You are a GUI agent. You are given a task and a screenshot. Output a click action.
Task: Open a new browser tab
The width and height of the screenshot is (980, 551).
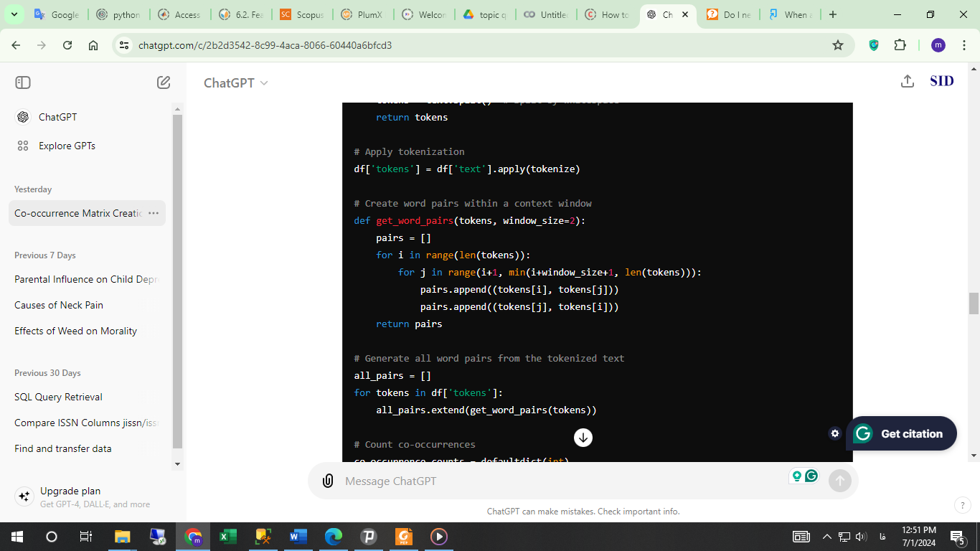pyautogui.click(x=832, y=14)
